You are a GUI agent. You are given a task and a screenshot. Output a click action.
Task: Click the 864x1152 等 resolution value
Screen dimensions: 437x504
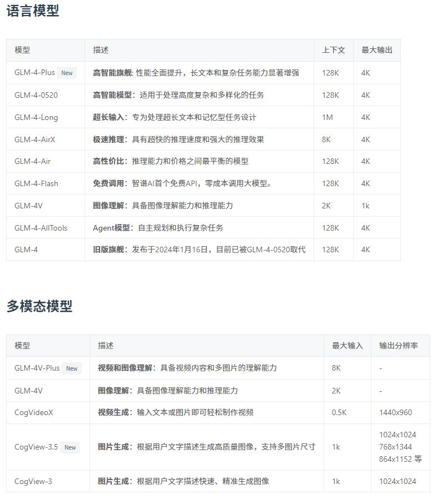[400, 460]
